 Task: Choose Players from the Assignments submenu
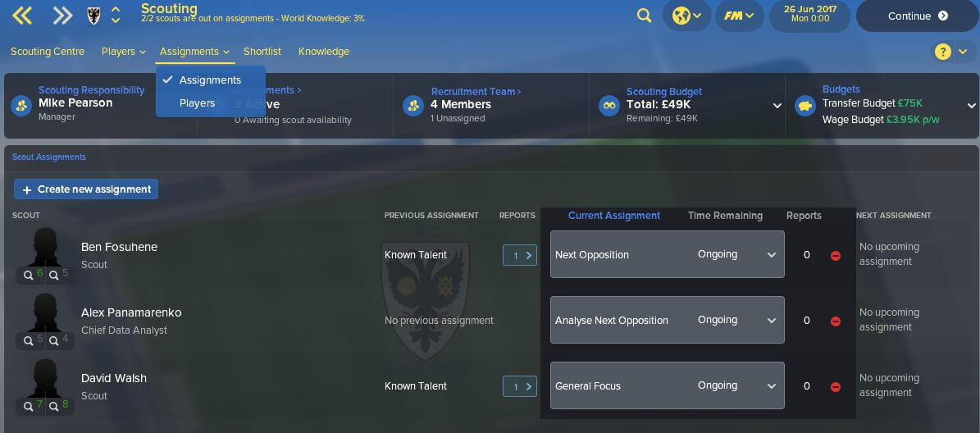coord(197,103)
